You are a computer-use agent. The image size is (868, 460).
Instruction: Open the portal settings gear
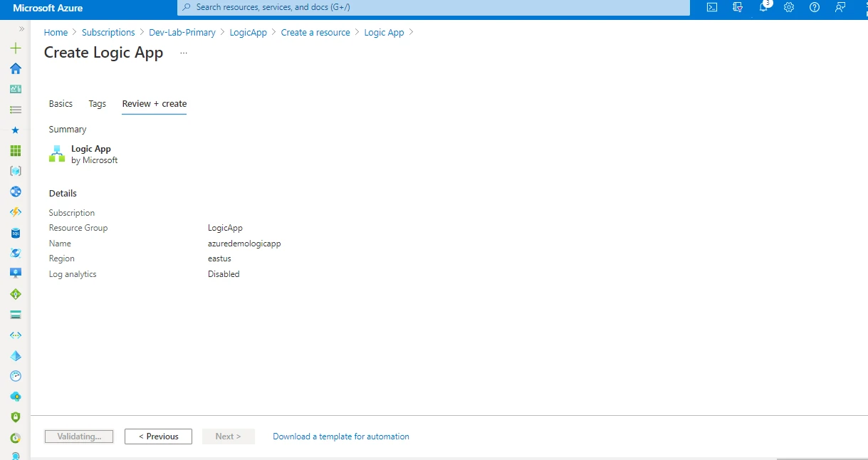click(788, 8)
